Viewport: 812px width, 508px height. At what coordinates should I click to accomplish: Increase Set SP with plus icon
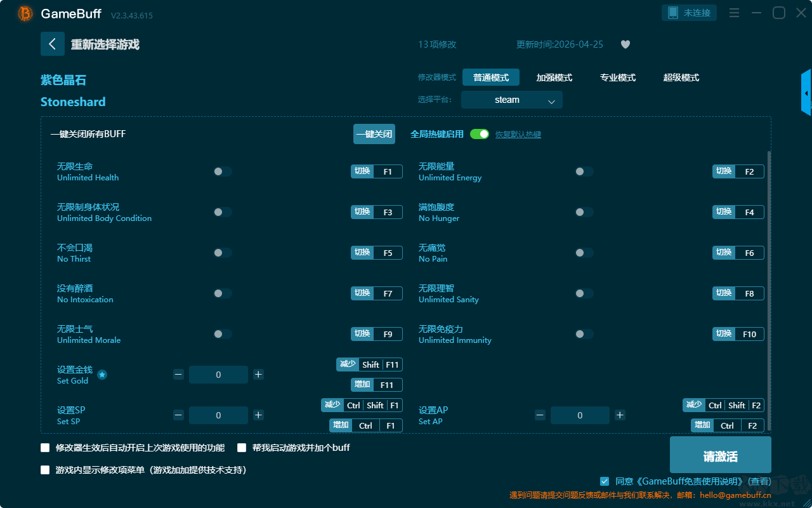[258, 415]
